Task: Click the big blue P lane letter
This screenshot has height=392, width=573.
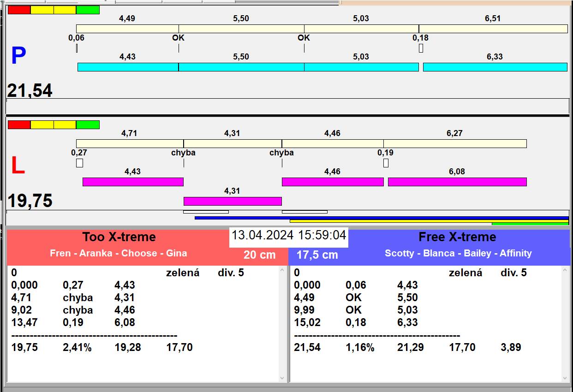Action: (18, 56)
